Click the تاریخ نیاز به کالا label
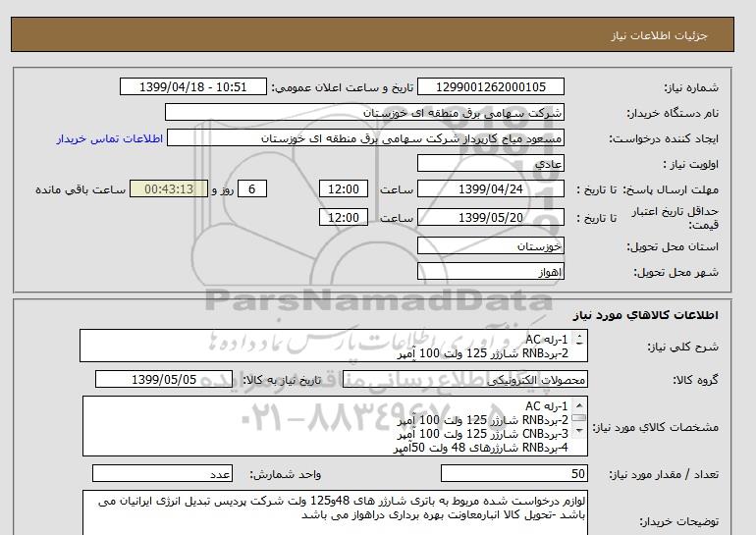This screenshot has height=535, width=756. (282, 380)
